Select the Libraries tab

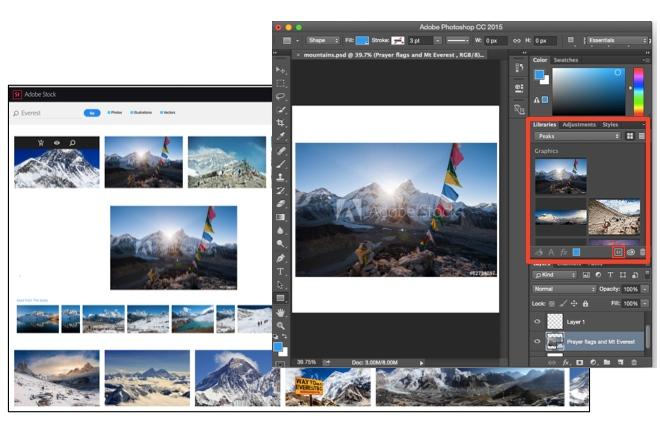(544, 125)
